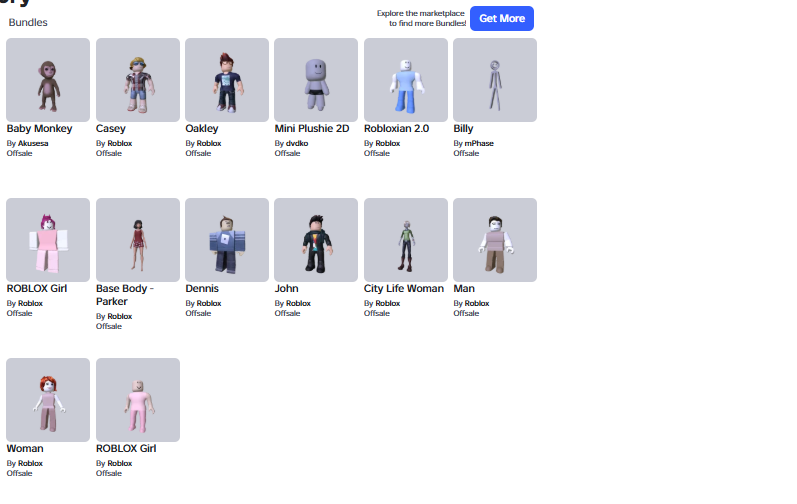Click the Get More button

coord(502,18)
